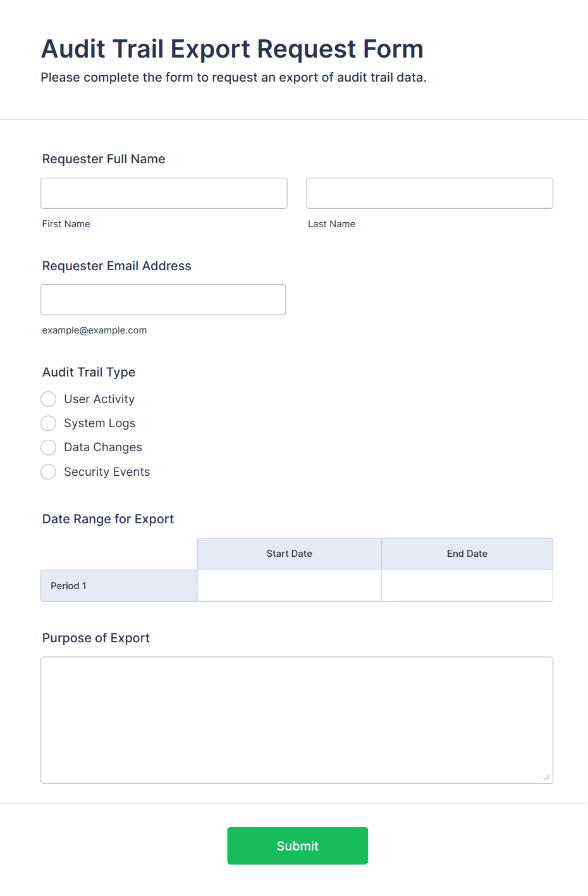The height and width of the screenshot is (896, 588).
Task: Focus the Last Name text box
Action: [x=429, y=193]
